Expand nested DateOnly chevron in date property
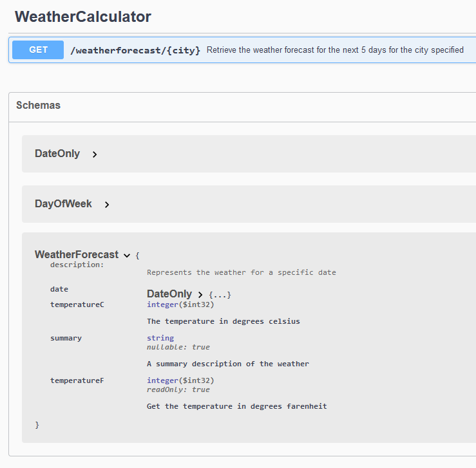476x468 pixels. [200, 294]
